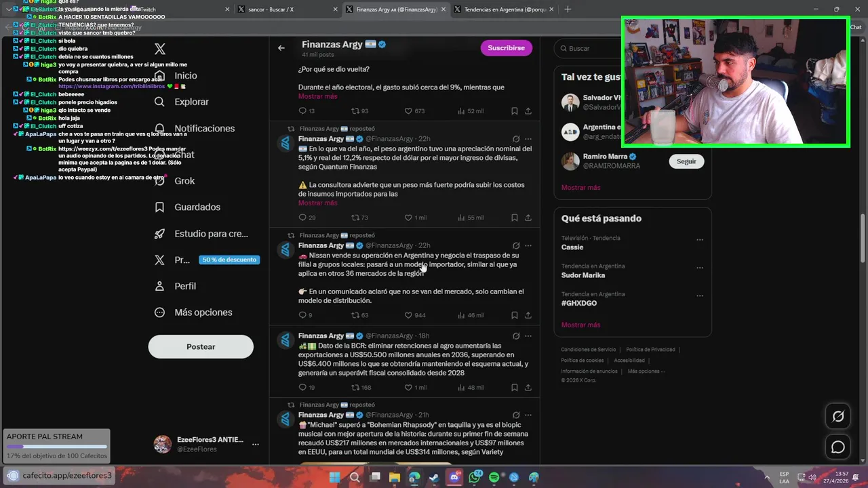868x488 pixels.
Task: Expand Mostrar más on peso argentino post
Action: pyautogui.click(x=317, y=203)
